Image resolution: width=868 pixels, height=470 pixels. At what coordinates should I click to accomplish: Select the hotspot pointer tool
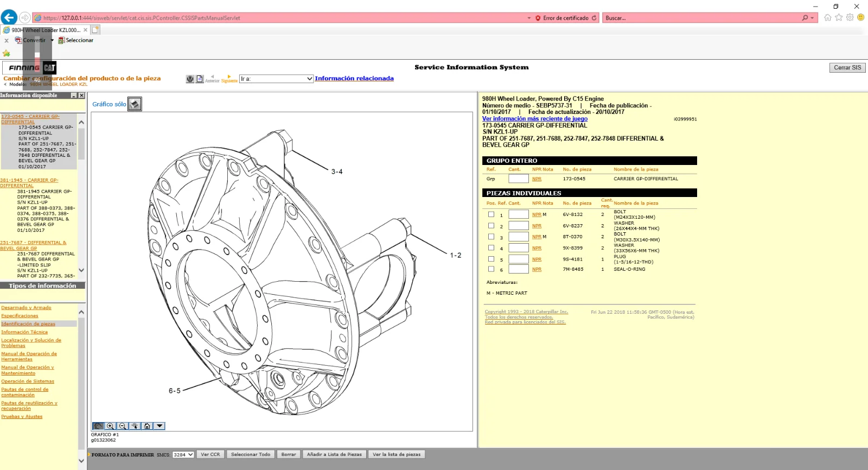pos(135,426)
